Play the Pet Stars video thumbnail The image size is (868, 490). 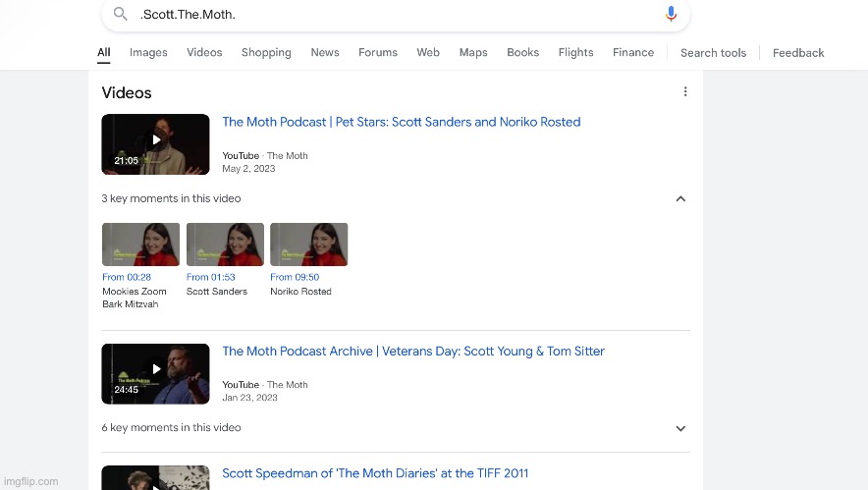coord(155,144)
